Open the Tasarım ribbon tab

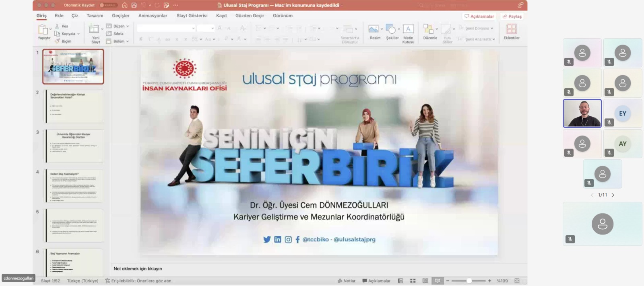point(95,16)
